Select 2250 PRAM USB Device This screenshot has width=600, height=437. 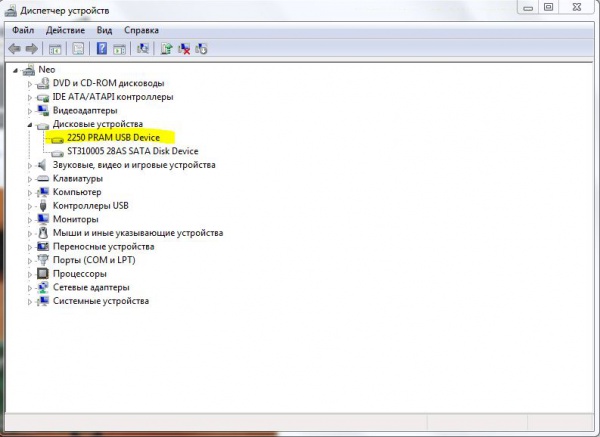click(113, 138)
